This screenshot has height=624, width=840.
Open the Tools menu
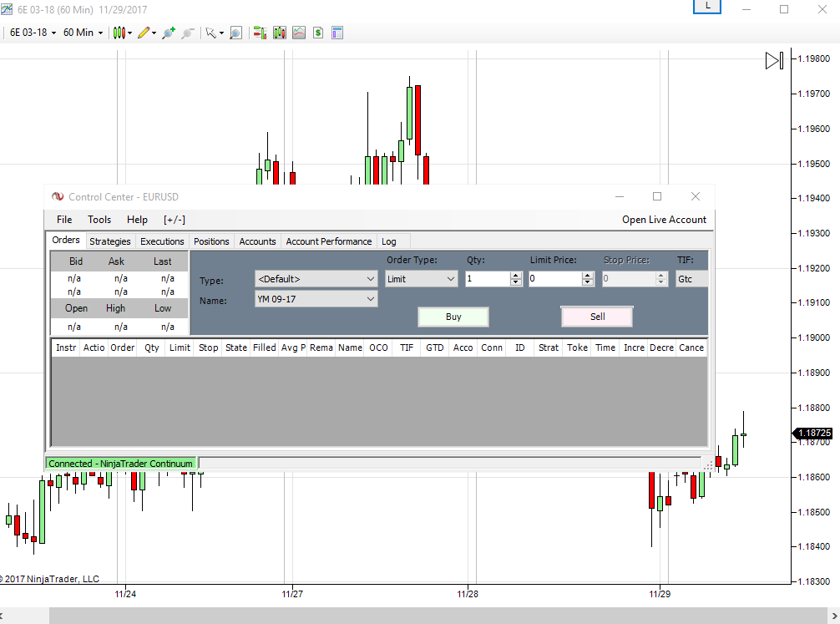99,220
